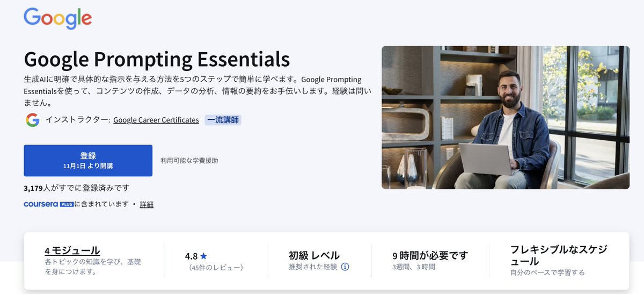
Task: Click the Google Prompting Essentials title
Action: 157,59
